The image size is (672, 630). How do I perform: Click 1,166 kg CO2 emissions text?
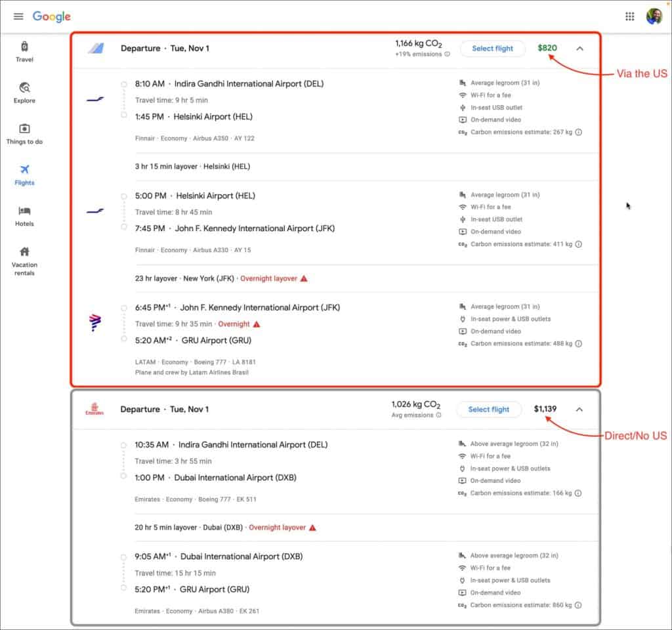pyautogui.click(x=418, y=44)
